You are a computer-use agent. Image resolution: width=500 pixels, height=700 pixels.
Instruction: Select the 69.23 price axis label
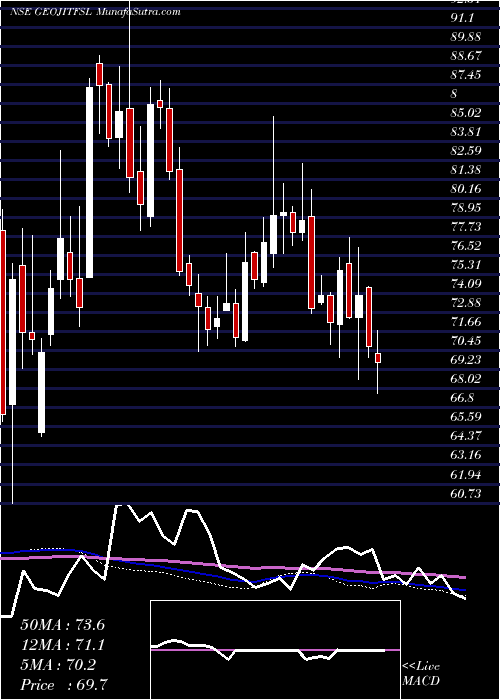(466, 360)
